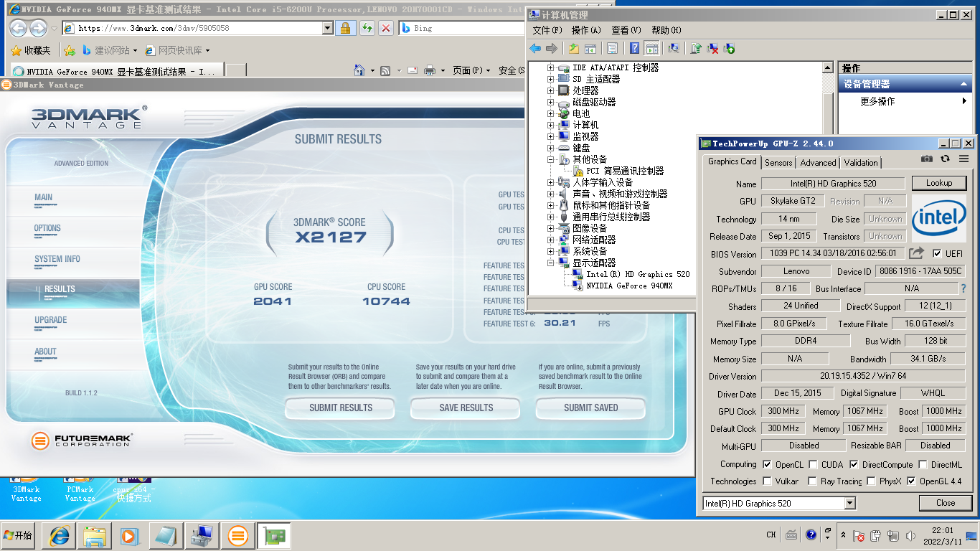
Task: Click the Bus Interface question mark in GPU-Z
Action: pos(963,288)
